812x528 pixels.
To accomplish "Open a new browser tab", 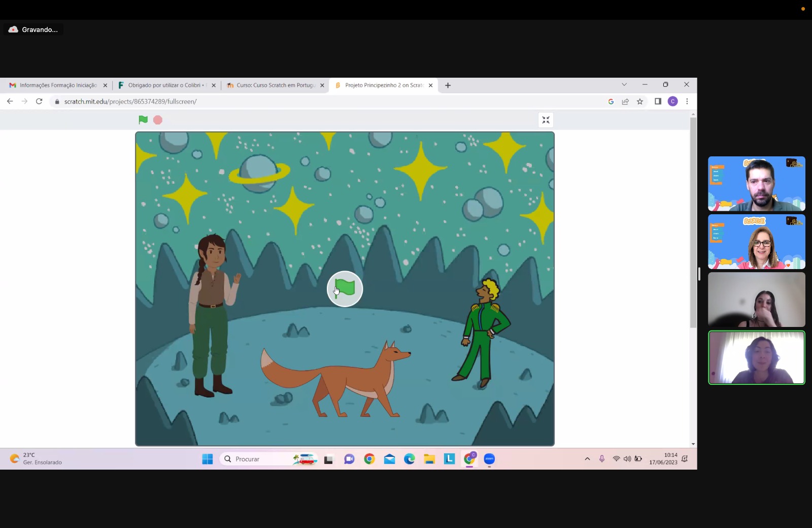I will (x=448, y=85).
